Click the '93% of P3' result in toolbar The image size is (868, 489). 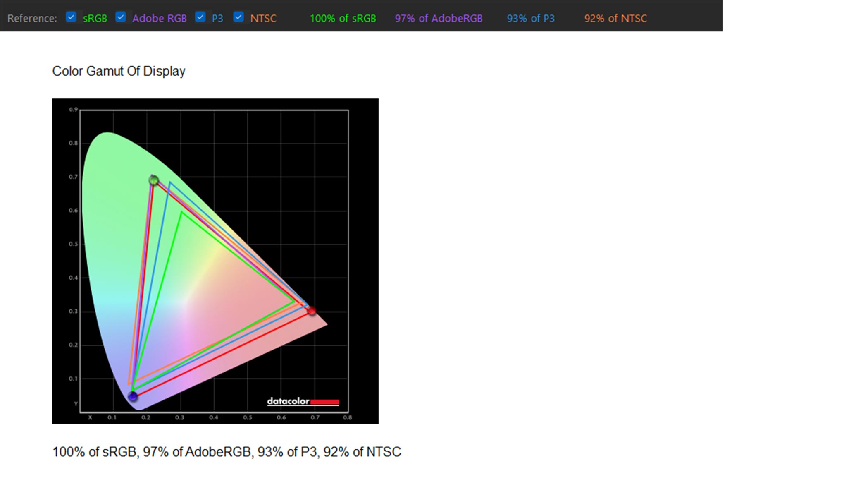[531, 19]
